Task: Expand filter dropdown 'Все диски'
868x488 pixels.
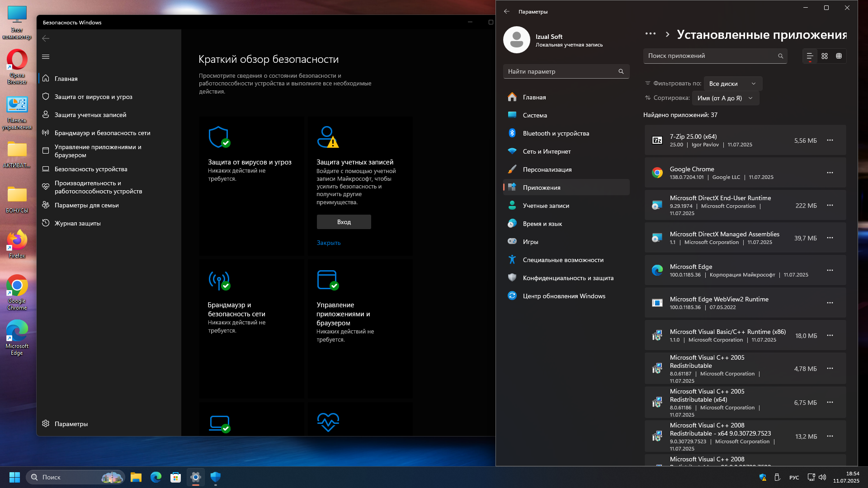Action: pyautogui.click(x=733, y=84)
